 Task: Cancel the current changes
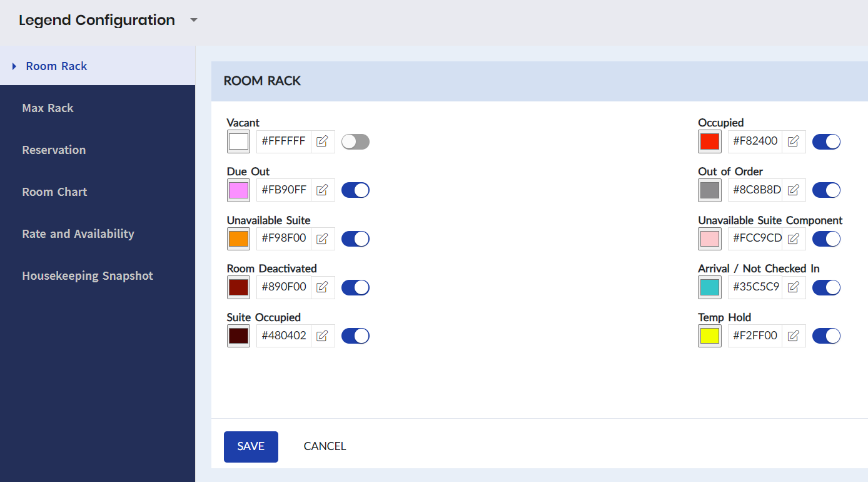click(325, 446)
